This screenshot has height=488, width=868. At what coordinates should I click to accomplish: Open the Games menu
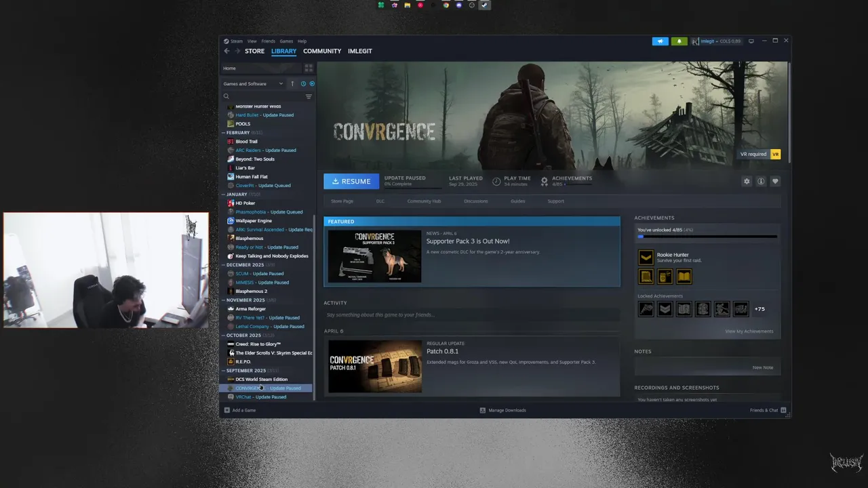tap(286, 41)
